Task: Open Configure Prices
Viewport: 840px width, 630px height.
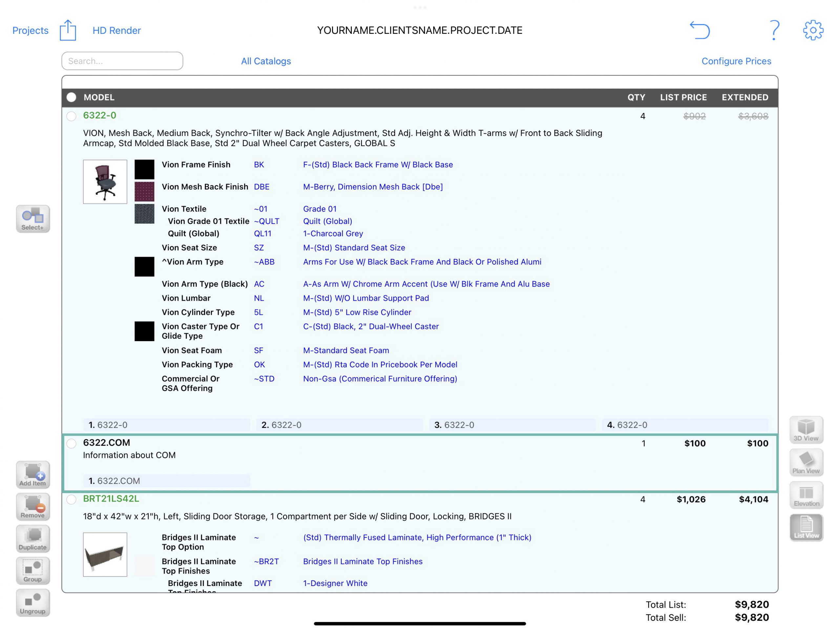Action: point(736,61)
